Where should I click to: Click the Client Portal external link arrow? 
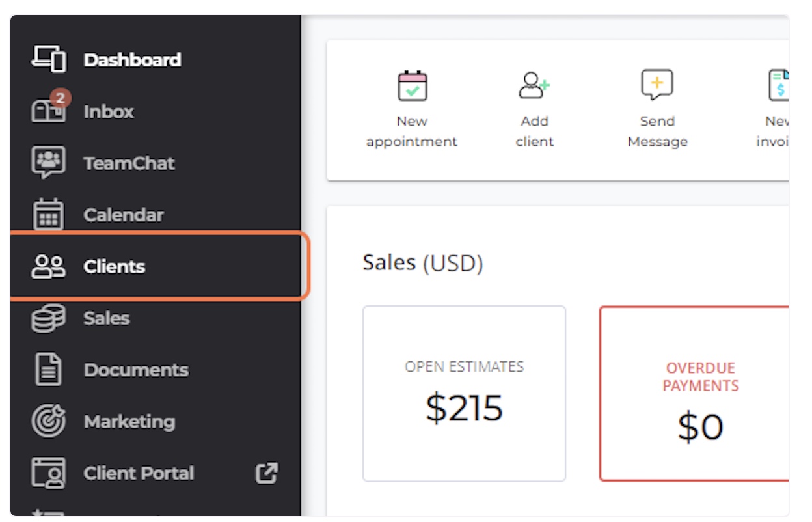(267, 473)
